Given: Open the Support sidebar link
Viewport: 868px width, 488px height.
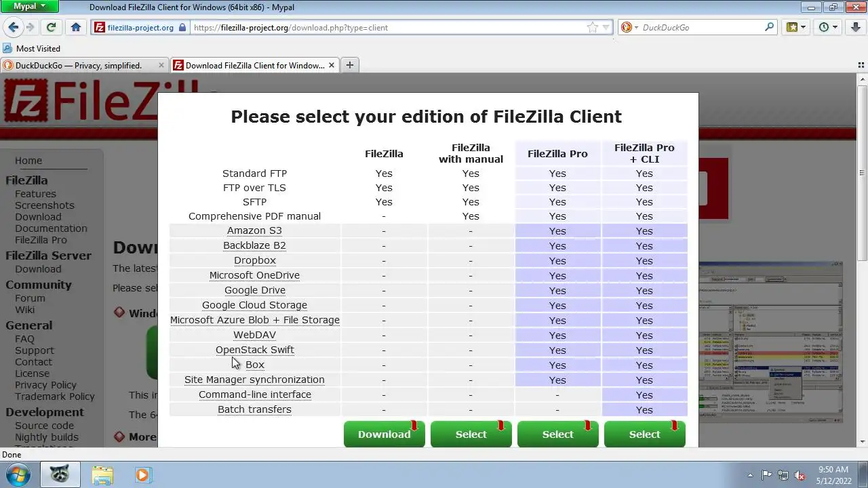Looking at the screenshot, I should [35, 350].
